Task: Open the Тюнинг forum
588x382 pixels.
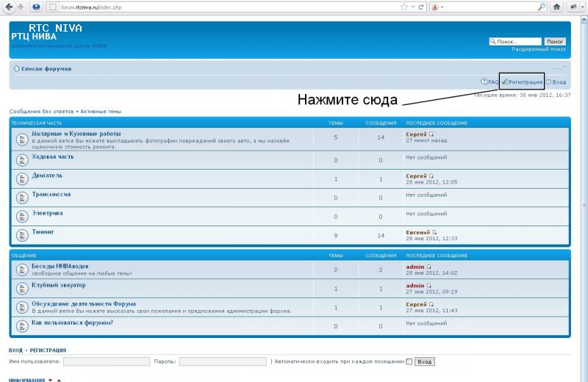Action: [43, 231]
